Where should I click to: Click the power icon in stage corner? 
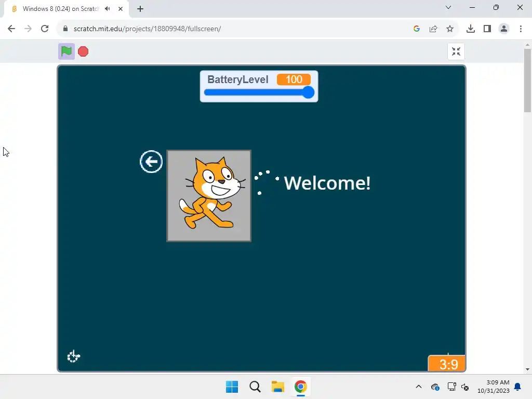pos(73,356)
